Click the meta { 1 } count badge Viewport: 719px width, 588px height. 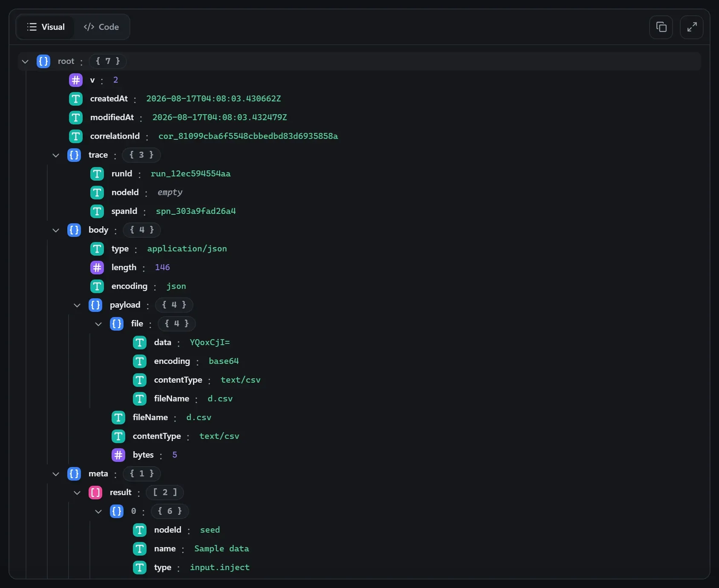click(x=142, y=474)
